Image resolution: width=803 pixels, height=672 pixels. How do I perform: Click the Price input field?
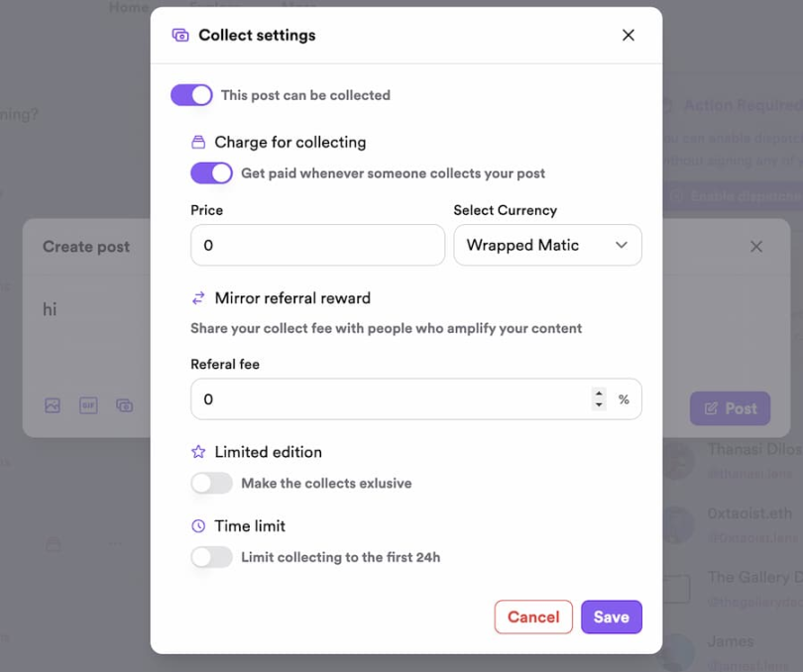pyautogui.click(x=317, y=245)
